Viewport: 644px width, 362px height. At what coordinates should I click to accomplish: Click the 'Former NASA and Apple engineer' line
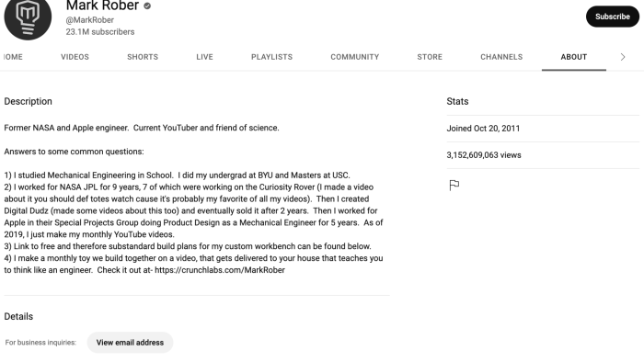142,128
